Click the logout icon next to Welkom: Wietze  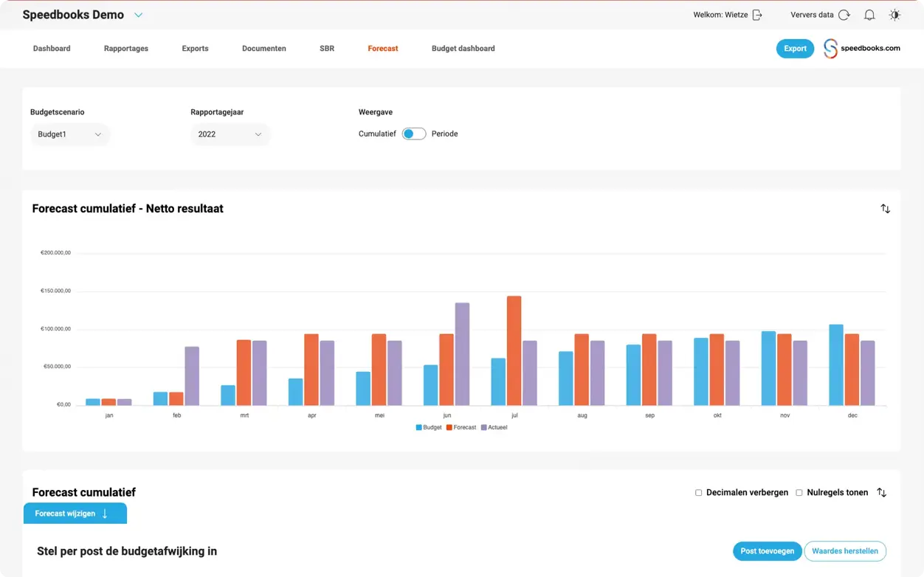point(757,15)
